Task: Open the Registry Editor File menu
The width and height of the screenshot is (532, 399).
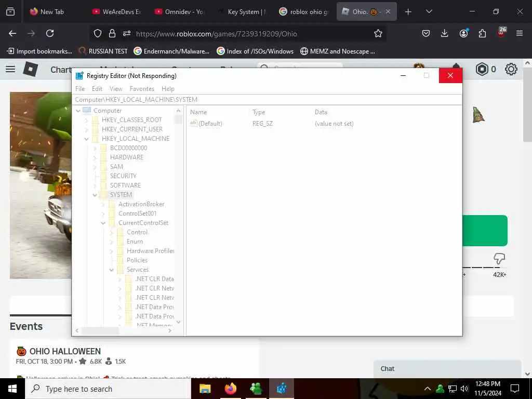Action: pos(80,88)
